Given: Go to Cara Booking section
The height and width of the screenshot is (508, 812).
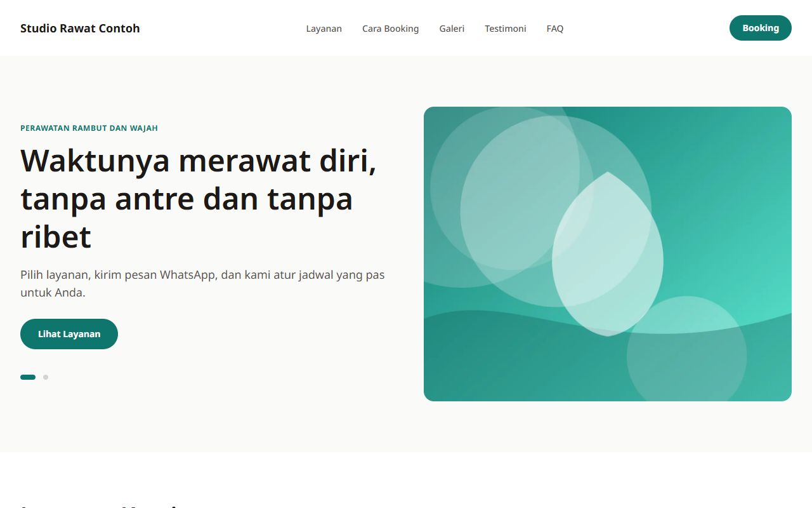Looking at the screenshot, I should [x=391, y=29].
